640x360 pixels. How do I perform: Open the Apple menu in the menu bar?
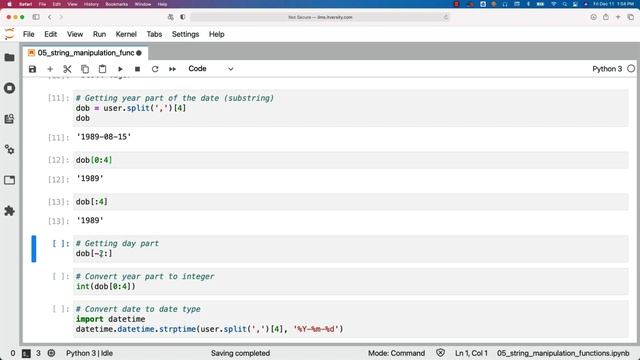tap(9, 4)
